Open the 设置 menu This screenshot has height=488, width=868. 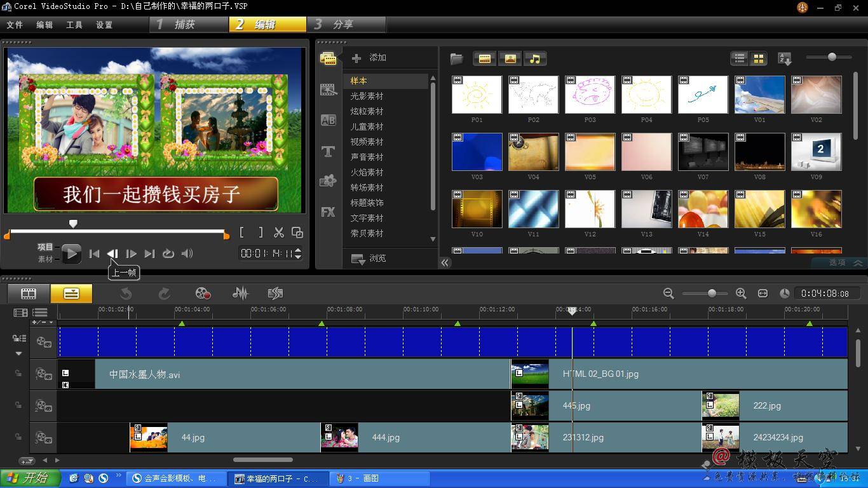tap(104, 25)
